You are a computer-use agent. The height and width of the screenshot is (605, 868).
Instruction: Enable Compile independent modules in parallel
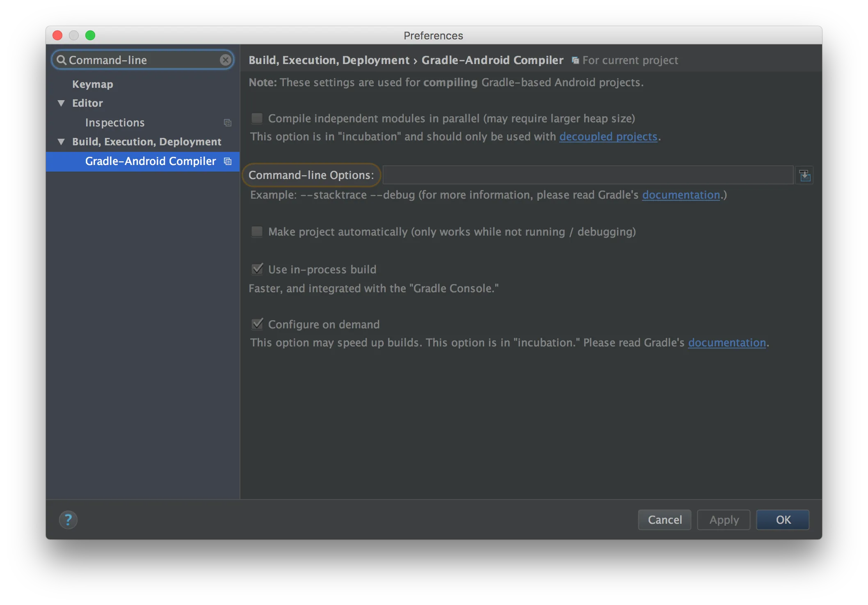click(257, 119)
